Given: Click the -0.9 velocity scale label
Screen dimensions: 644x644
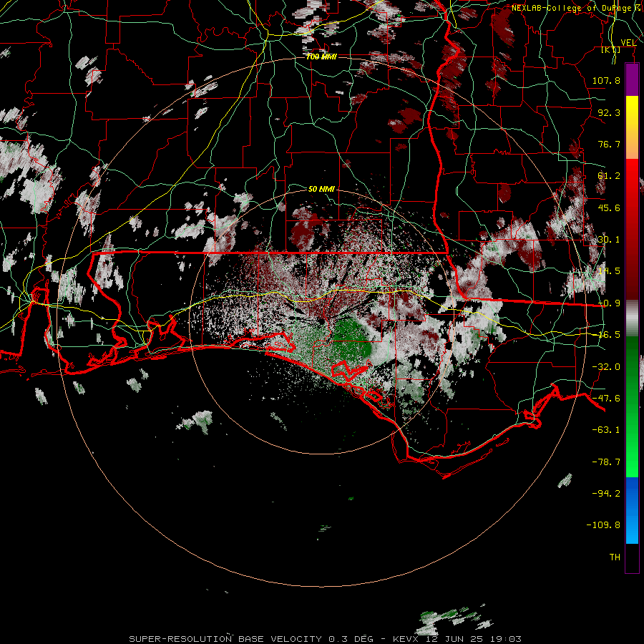Looking at the screenshot, I should [609, 303].
